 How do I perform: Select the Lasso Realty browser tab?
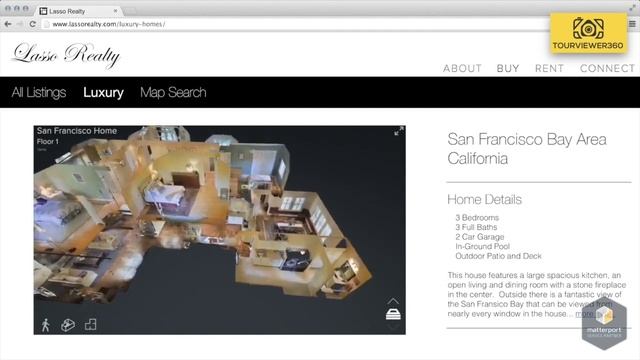(x=78, y=11)
